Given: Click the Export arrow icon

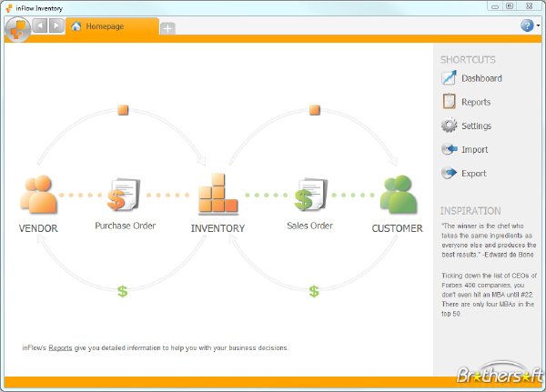Looking at the screenshot, I should click(x=450, y=173).
